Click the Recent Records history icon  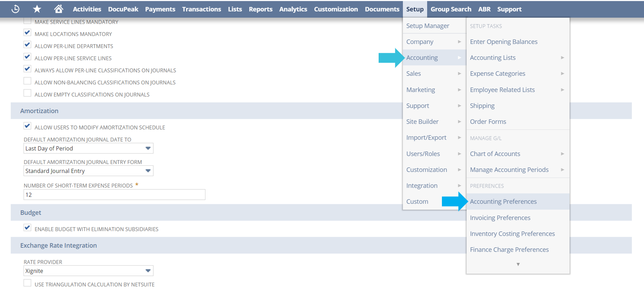pyautogui.click(x=16, y=9)
